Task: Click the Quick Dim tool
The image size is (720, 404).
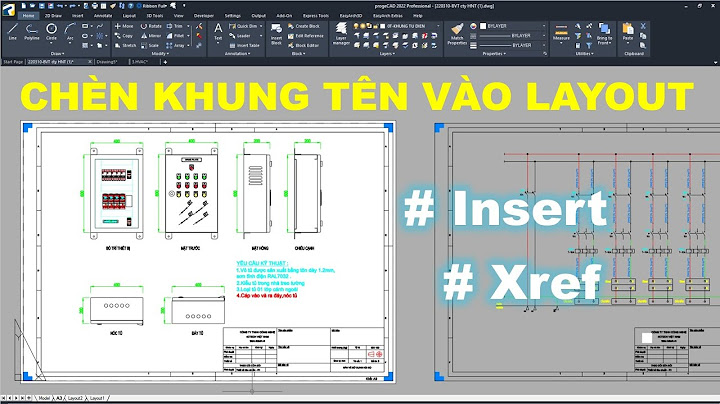Action: tap(243, 26)
